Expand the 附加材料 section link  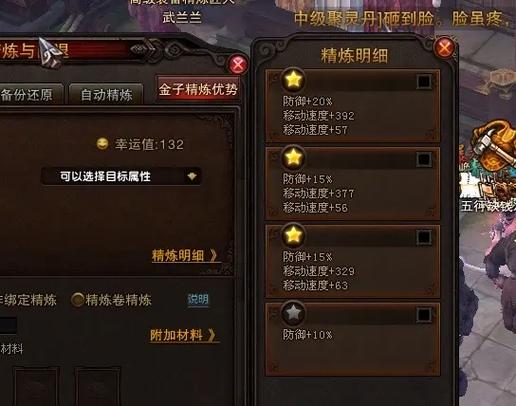184,335
